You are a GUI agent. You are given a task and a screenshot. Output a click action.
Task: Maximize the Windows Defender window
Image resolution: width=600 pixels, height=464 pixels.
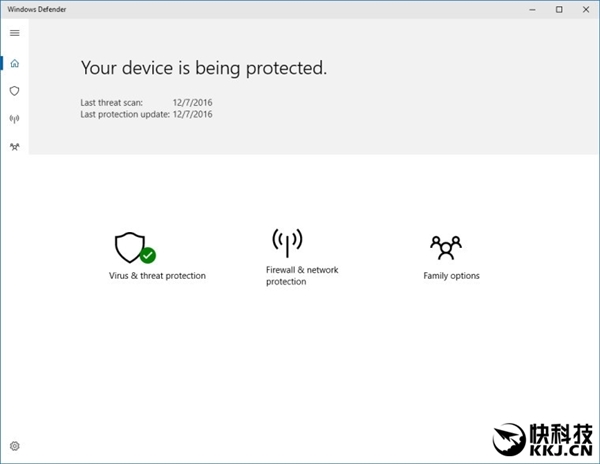click(559, 10)
